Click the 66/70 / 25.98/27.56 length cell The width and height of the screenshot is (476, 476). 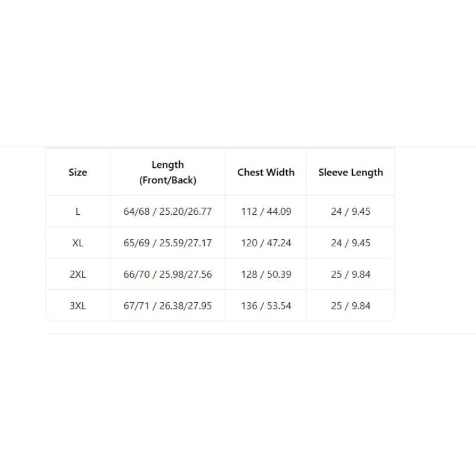point(168,274)
